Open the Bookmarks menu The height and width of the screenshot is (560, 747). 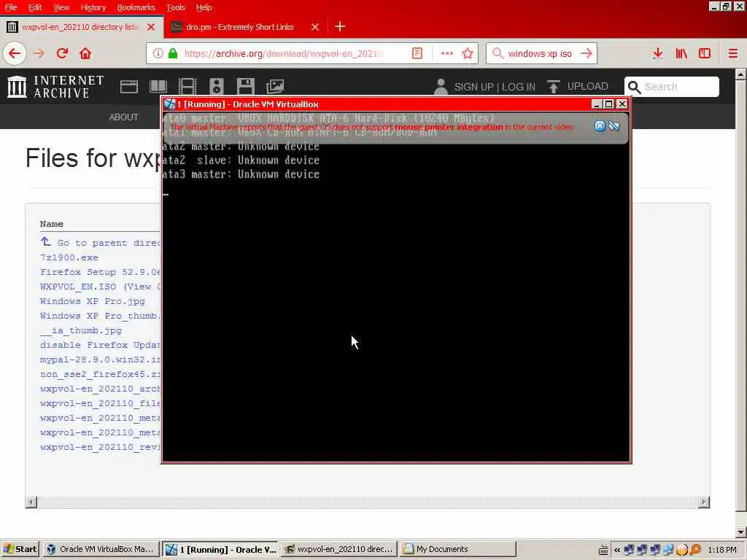(136, 7)
